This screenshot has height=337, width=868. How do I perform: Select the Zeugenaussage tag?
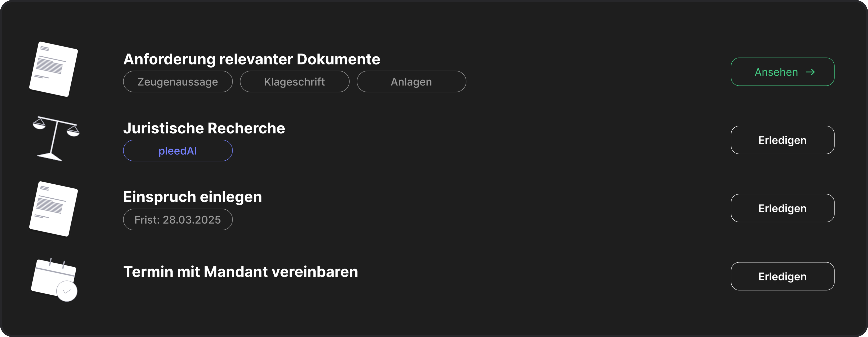tap(178, 81)
